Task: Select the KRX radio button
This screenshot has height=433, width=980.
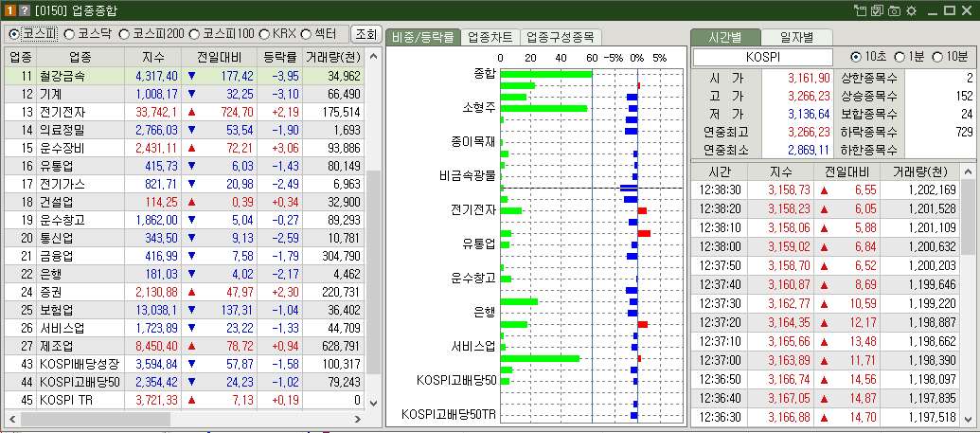Action: pyautogui.click(x=264, y=34)
